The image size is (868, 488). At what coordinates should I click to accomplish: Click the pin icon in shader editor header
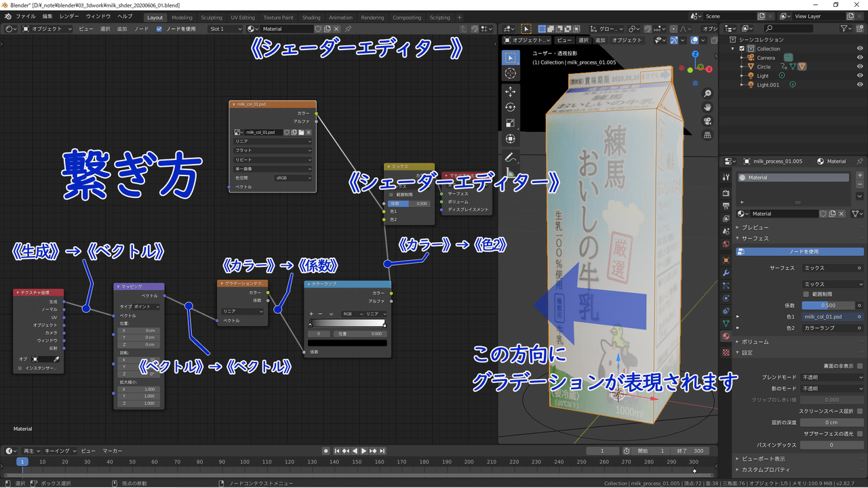click(x=348, y=29)
